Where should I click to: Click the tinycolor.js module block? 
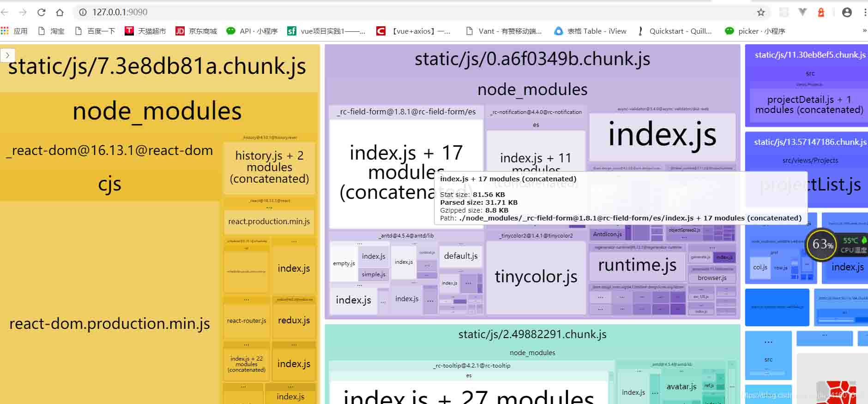536,277
